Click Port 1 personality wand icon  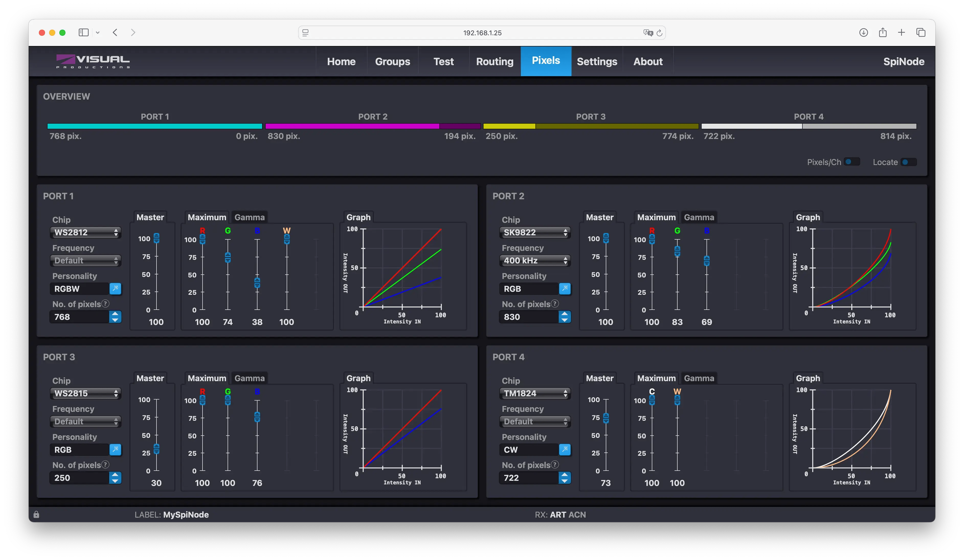115,289
